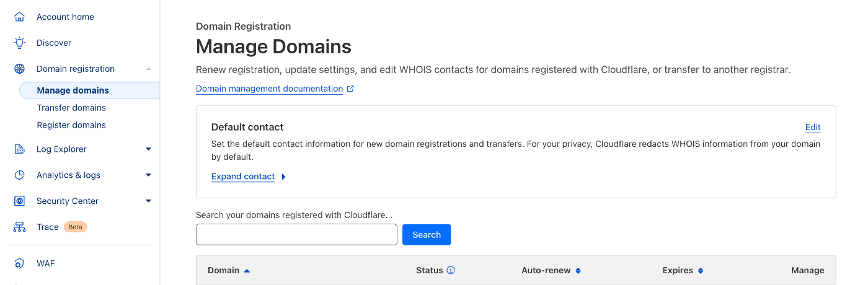Expand the Analytics & logs submenu arrow
The width and height of the screenshot is (868, 285).
pos(148,175)
